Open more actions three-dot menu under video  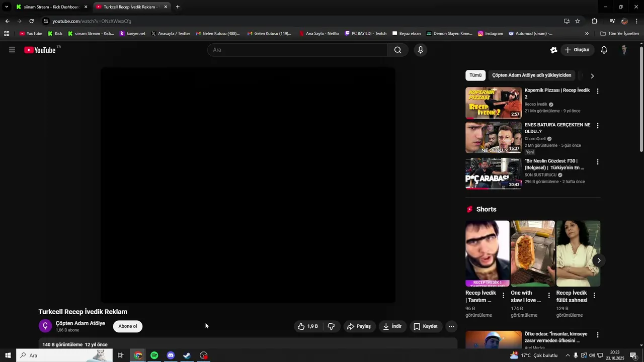451,326
